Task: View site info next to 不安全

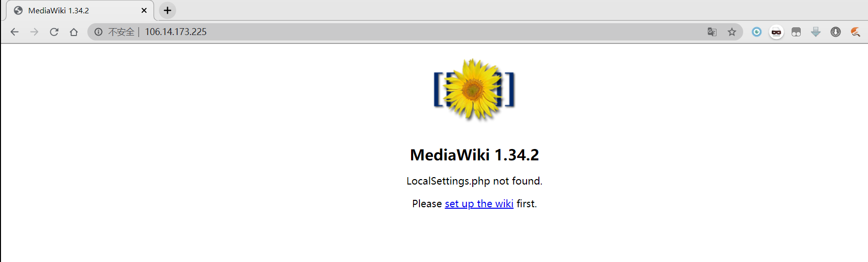Action: (99, 32)
